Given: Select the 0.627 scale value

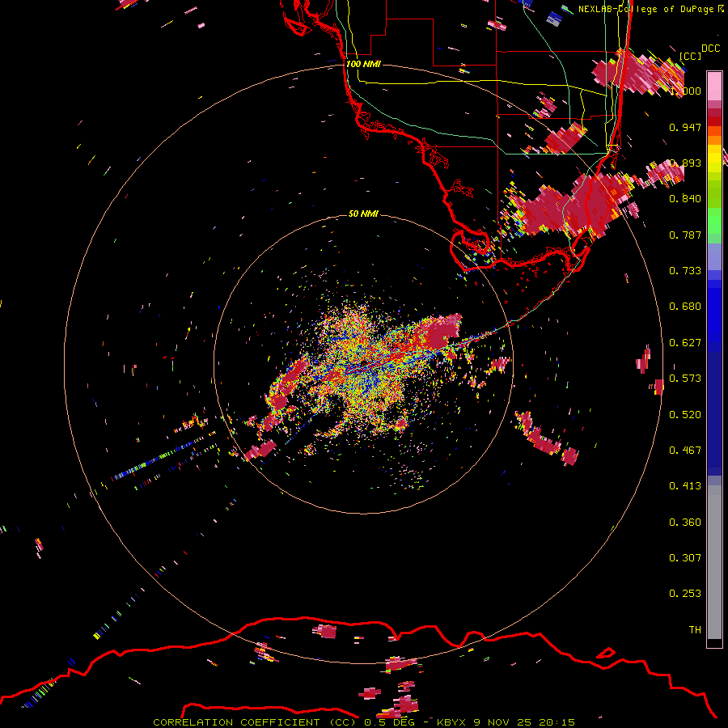Looking at the screenshot, I should (x=685, y=343).
